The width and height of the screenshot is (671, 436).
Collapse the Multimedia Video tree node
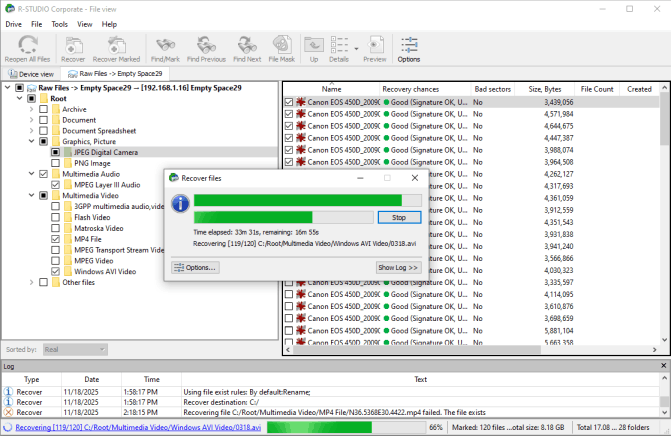[x=31, y=196]
